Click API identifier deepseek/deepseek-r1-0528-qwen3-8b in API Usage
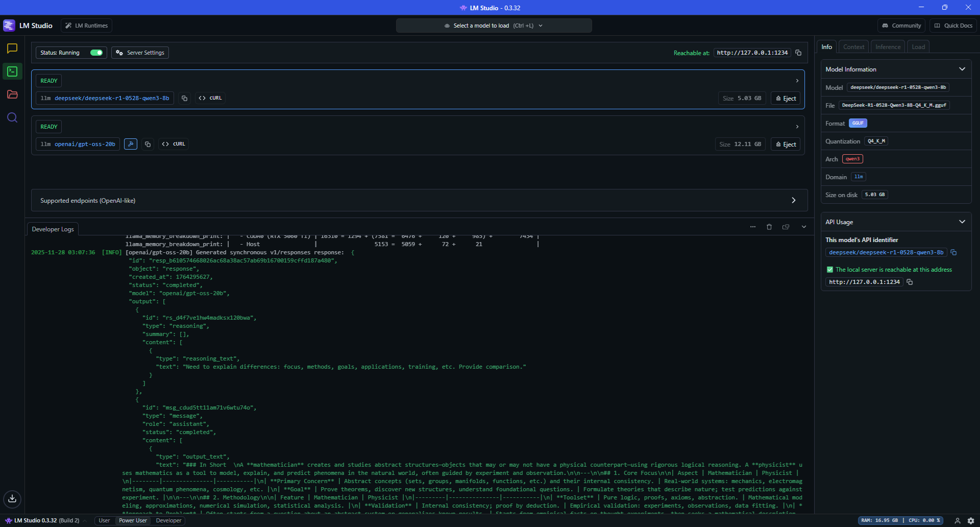The height and width of the screenshot is (527, 980). (x=886, y=252)
